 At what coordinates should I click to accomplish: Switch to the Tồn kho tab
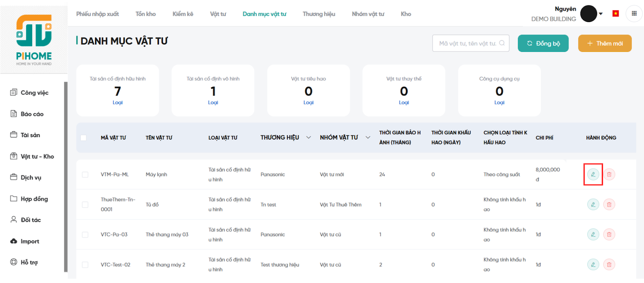point(145,14)
